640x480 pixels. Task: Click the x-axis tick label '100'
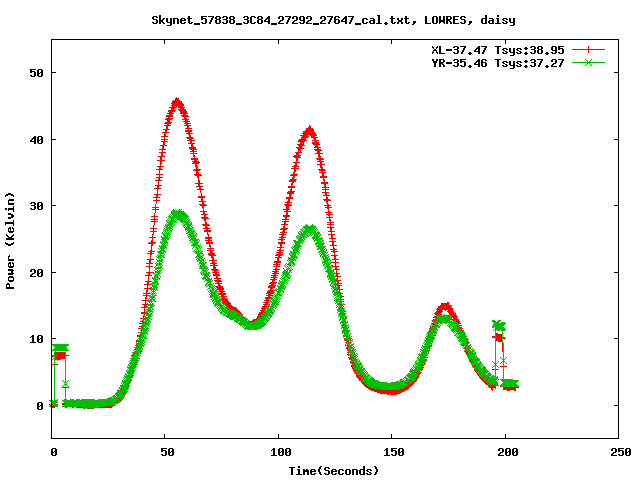pos(280,452)
